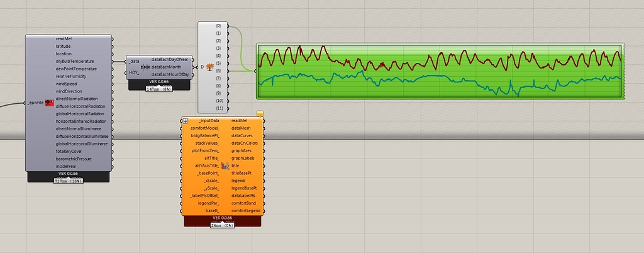
Task: Click the HOY_ input parameter
Action: tap(135, 73)
